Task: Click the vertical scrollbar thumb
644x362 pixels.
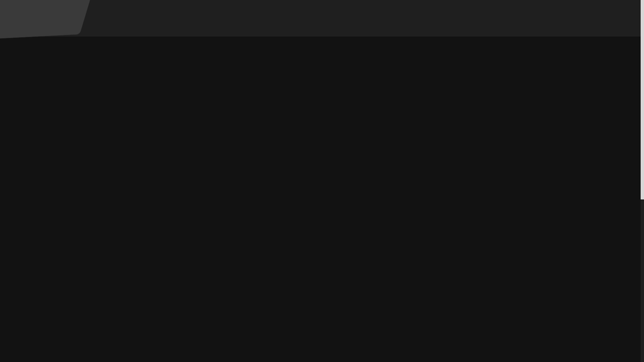Action: pos(642,100)
